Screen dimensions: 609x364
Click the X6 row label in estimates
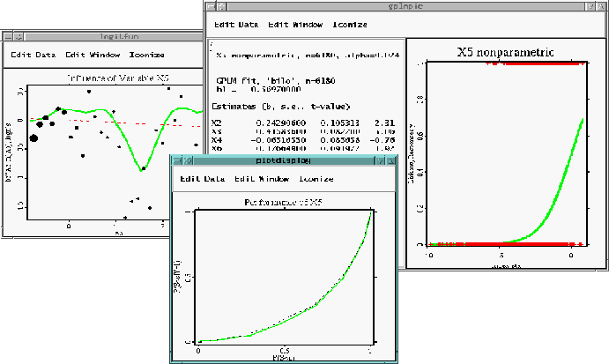pos(216,148)
